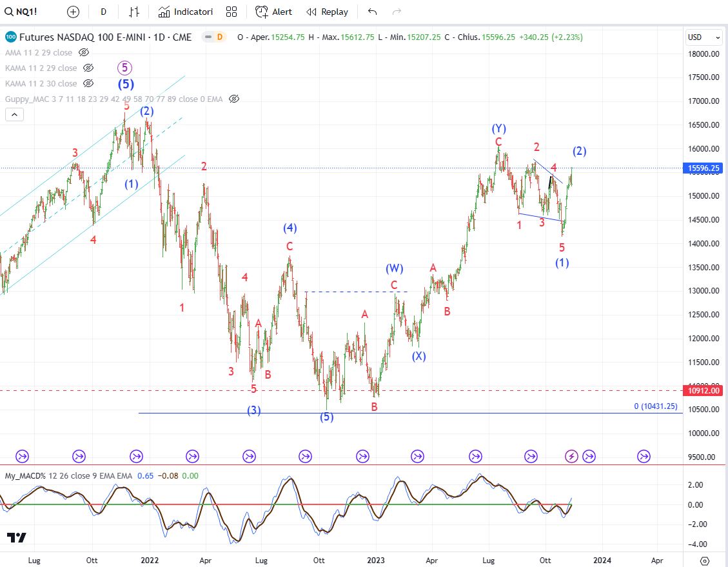
Task: Click the TradingView logo
Action: pos(16,538)
